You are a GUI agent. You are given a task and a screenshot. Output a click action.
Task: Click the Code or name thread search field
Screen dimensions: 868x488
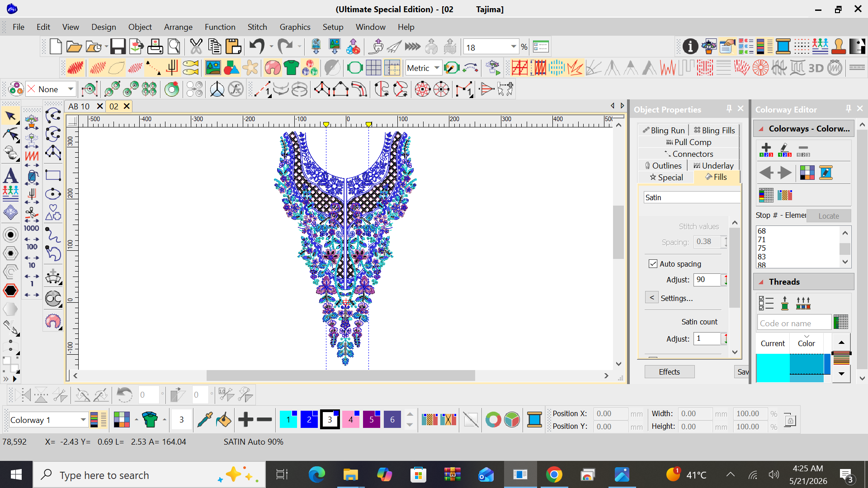794,323
